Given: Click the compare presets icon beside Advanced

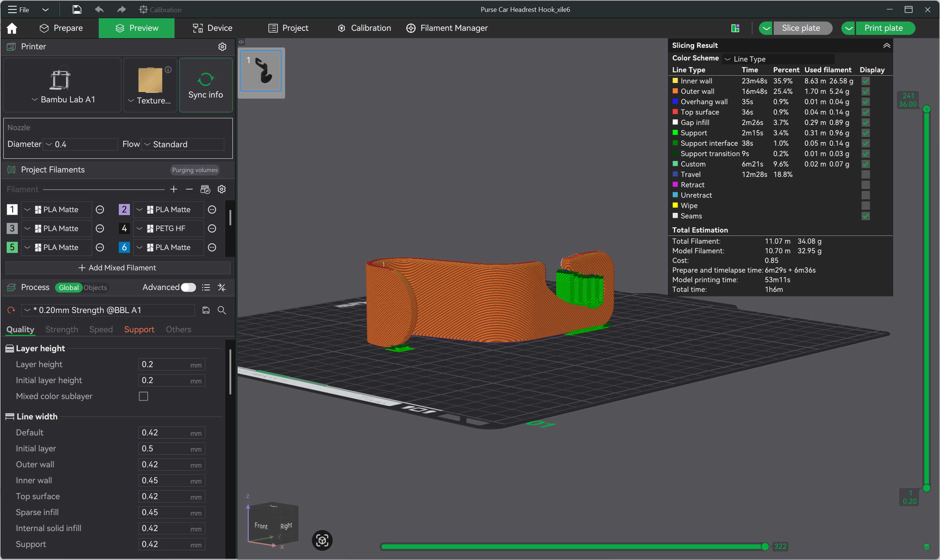Looking at the screenshot, I should pos(222,287).
